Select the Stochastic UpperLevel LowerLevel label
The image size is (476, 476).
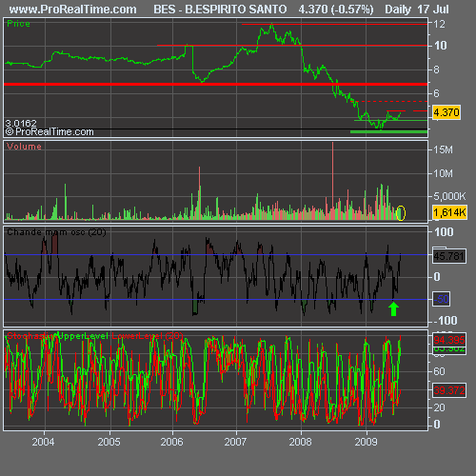click(x=94, y=336)
